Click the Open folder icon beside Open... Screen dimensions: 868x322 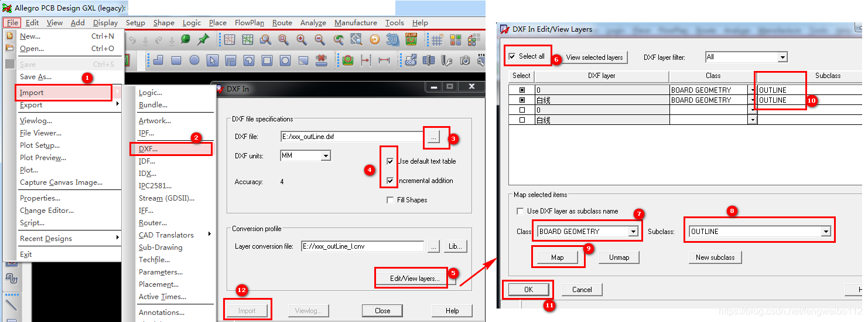click(x=9, y=48)
